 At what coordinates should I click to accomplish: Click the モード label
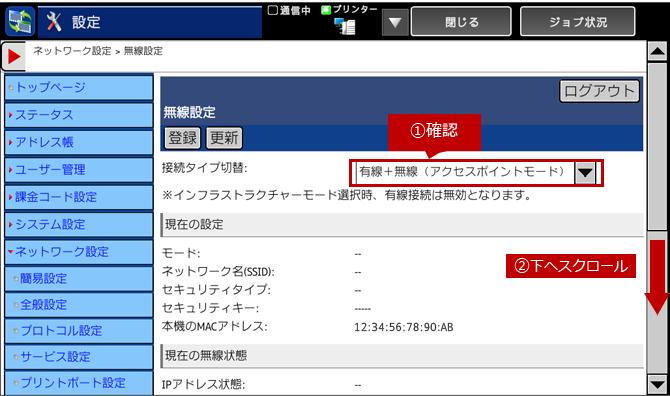click(181, 253)
